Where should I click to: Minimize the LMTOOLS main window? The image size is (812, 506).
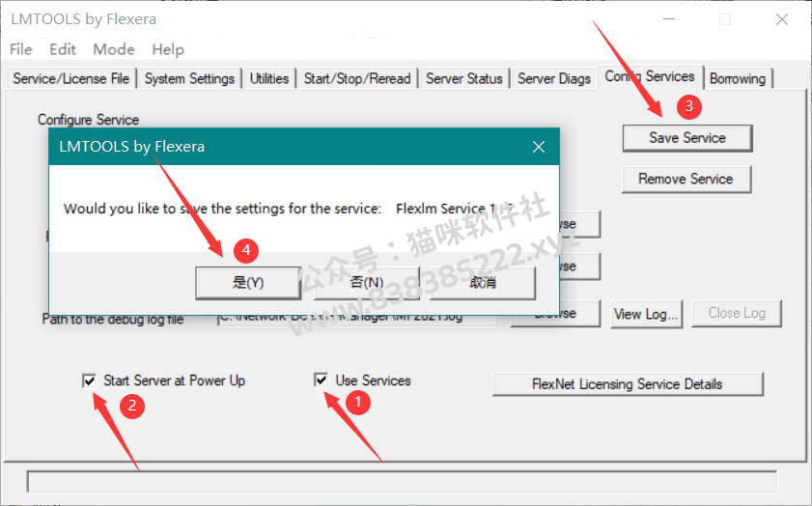tap(669, 19)
